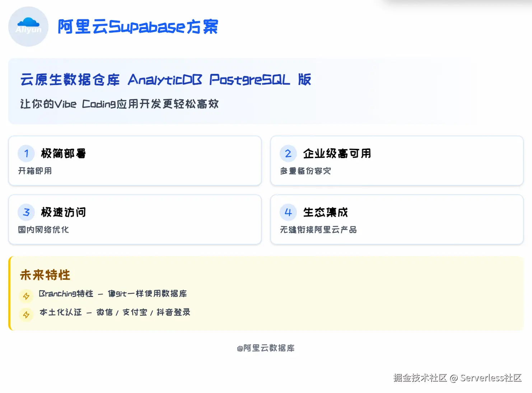Open the 企业级高可用 card title
Screen dimensions: 532x393
337,153
